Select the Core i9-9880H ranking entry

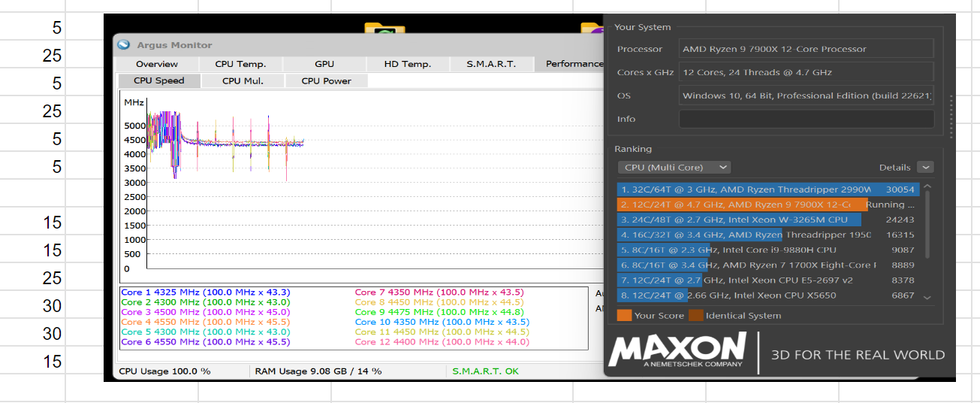(767, 250)
